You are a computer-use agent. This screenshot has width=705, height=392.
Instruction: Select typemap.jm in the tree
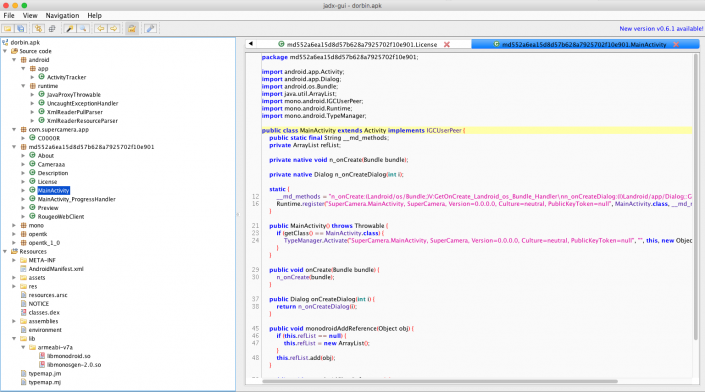(45, 374)
